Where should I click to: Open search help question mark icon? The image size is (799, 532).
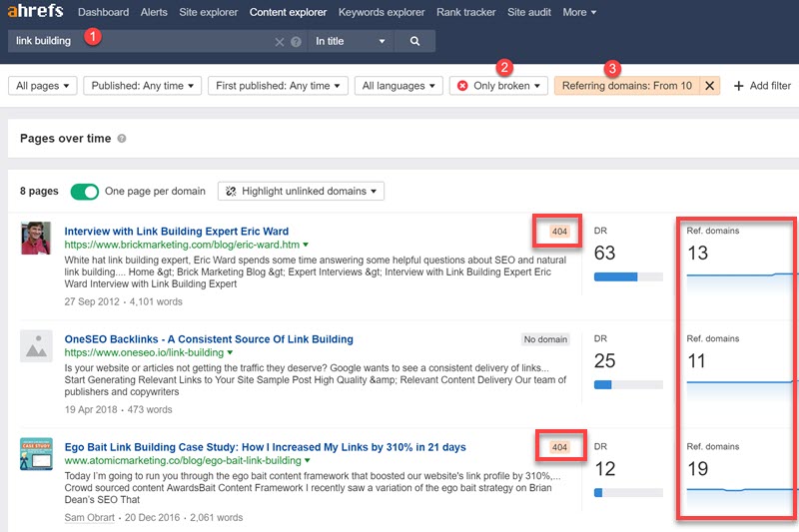click(296, 42)
